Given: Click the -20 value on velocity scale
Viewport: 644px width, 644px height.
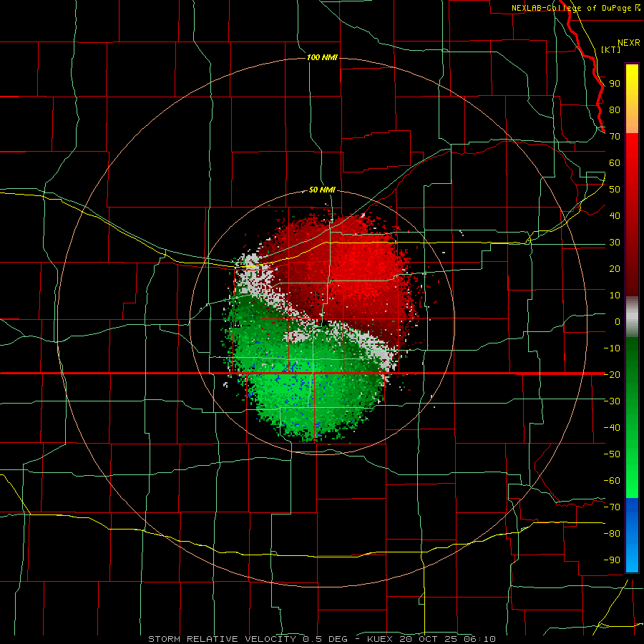Looking at the screenshot, I should pyautogui.click(x=612, y=374).
